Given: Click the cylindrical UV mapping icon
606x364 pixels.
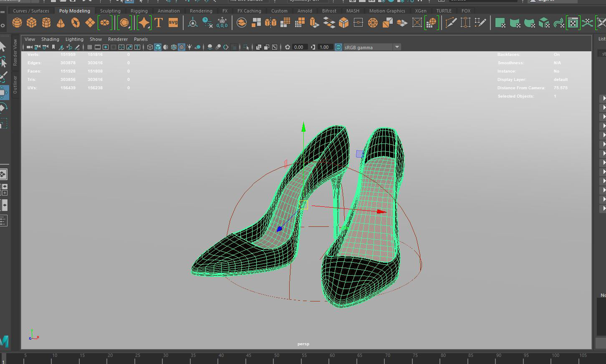Looking at the screenshot, I should click(515, 23).
